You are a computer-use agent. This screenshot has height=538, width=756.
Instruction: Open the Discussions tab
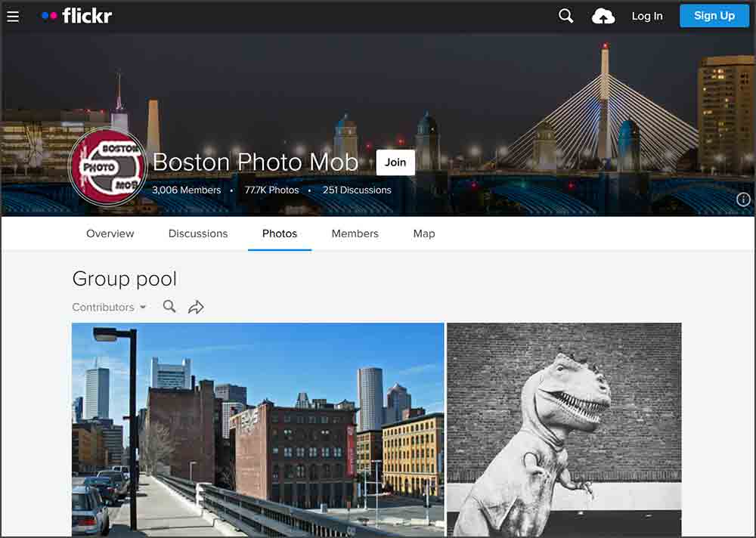[x=198, y=233]
